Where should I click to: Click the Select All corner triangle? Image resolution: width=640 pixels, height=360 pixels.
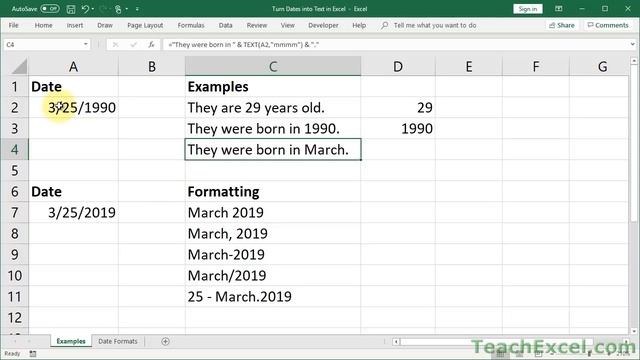(x=19, y=66)
